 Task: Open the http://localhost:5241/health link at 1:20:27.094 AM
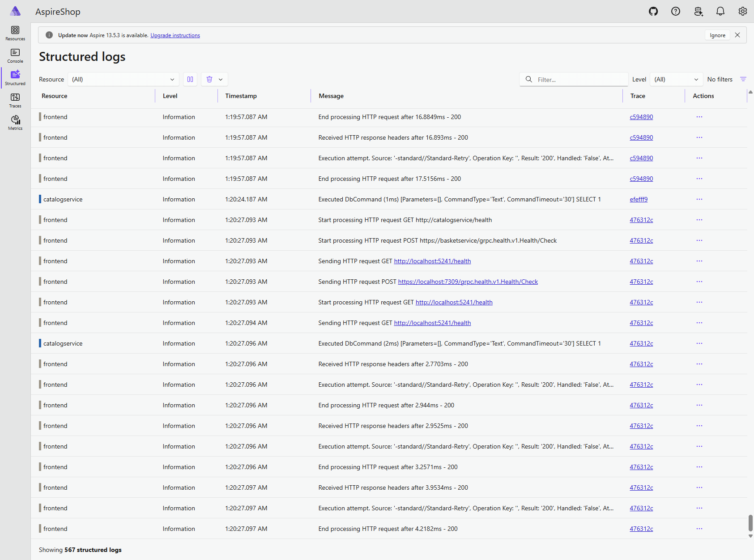point(432,323)
